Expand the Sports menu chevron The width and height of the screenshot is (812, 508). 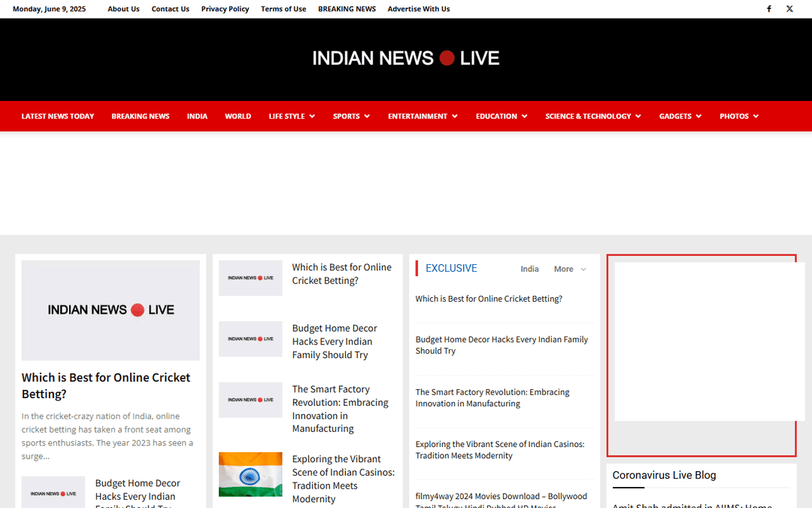tap(367, 116)
